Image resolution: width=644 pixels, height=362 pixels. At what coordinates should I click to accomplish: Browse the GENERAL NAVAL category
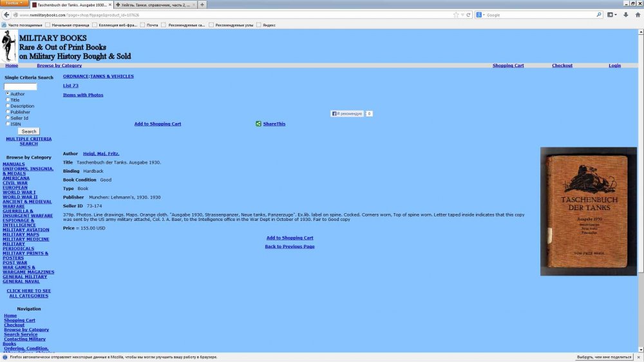point(21,281)
